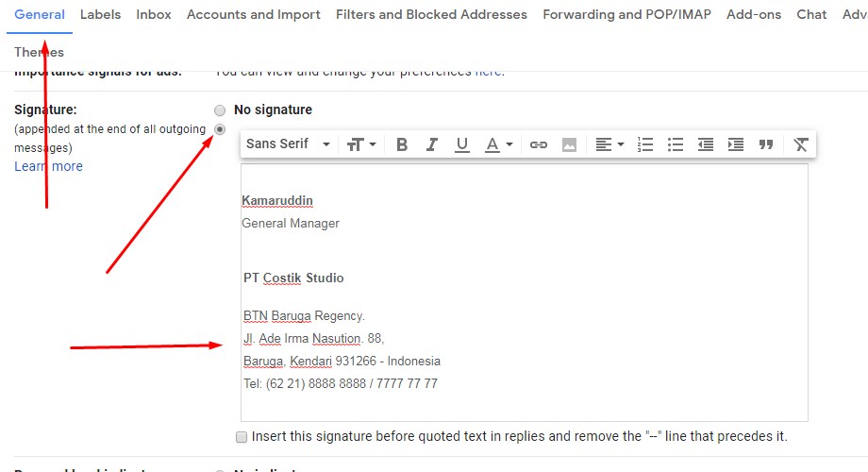Insert an image into the signature
The image size is (868, 472).
click(x=569, y=144)
